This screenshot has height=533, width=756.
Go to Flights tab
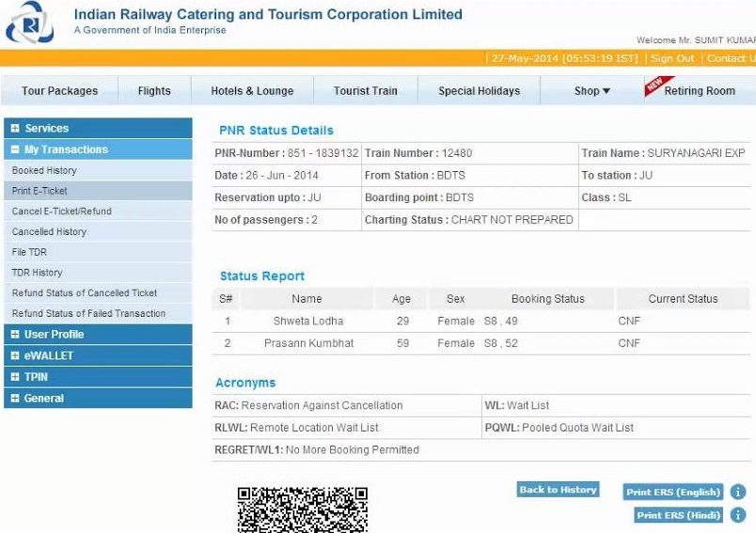(154, 90)
